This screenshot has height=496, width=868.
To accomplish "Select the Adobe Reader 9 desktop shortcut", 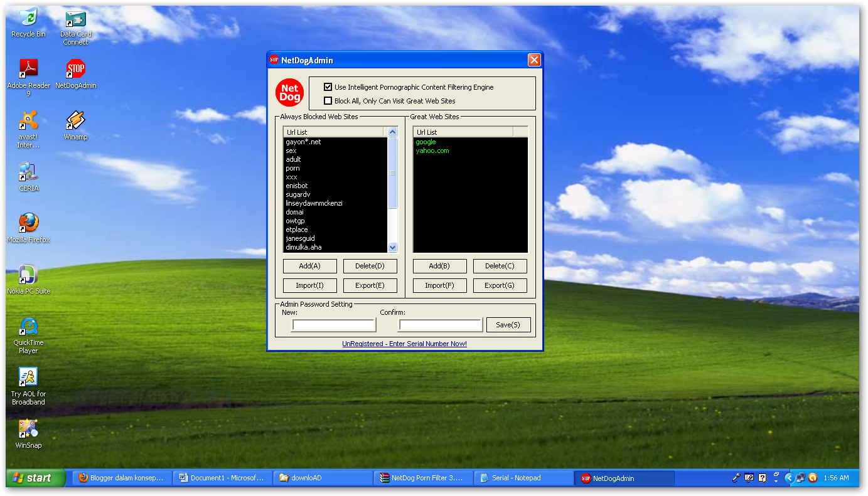I will click(28, 78).
